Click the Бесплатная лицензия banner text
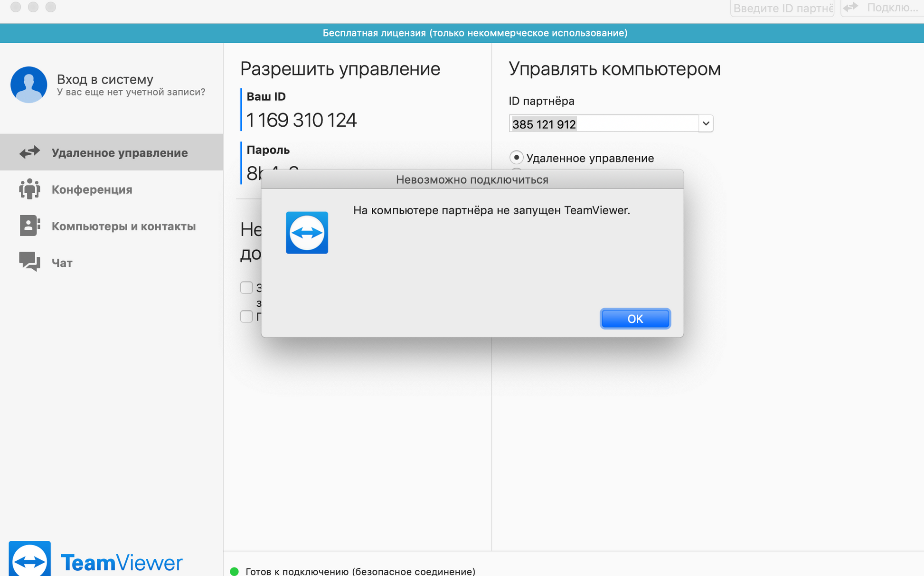This screenshot has width=924, height=576. click(x=475, y=33)
